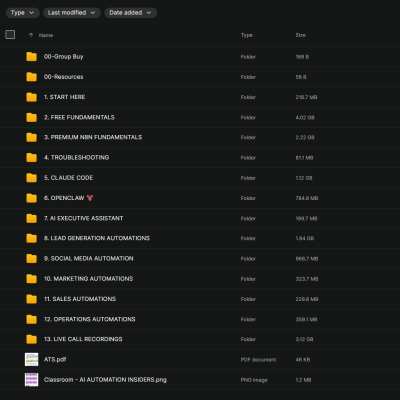400x400 pixels.
Task: Click the 9. SOCIAL MEDIA AUTOMATION folder icon
Action: 31,259
